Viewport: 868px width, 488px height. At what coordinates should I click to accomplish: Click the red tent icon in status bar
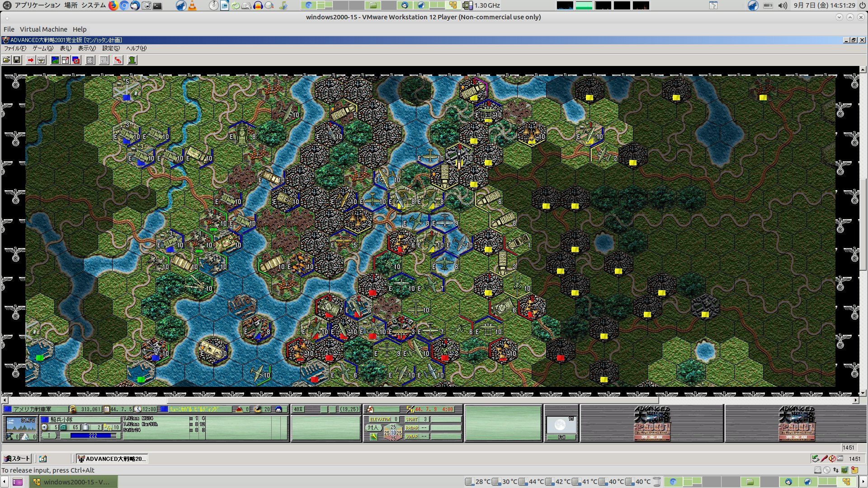point(240,409)
